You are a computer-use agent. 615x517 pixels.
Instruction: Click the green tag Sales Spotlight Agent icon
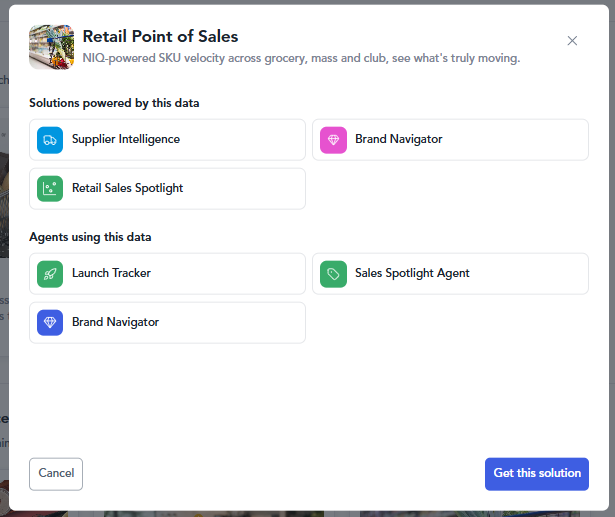point(333,274)
